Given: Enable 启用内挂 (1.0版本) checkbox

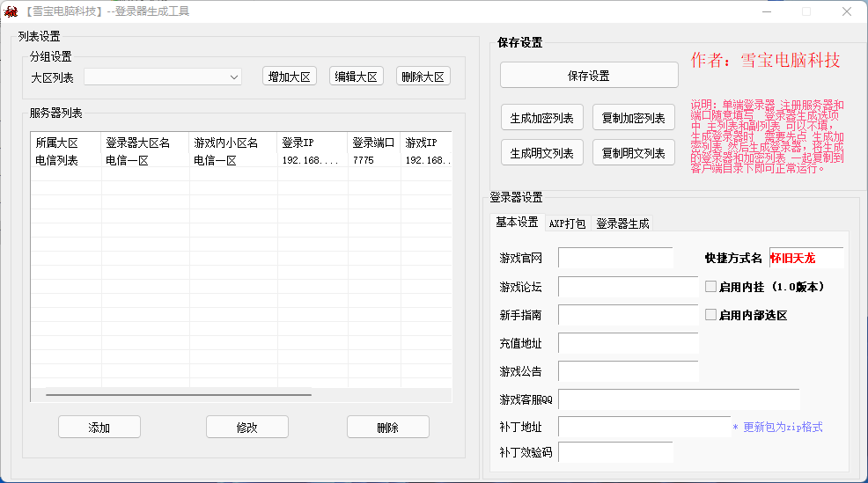Looking at the screenshot, I should [710, 286].
